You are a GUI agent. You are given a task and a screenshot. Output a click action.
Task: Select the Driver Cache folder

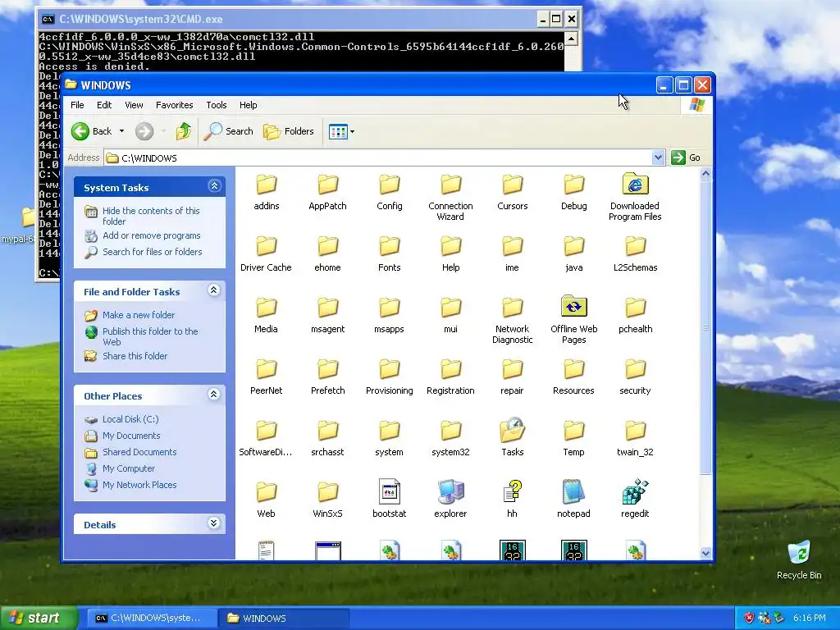(x=267, y=253)
